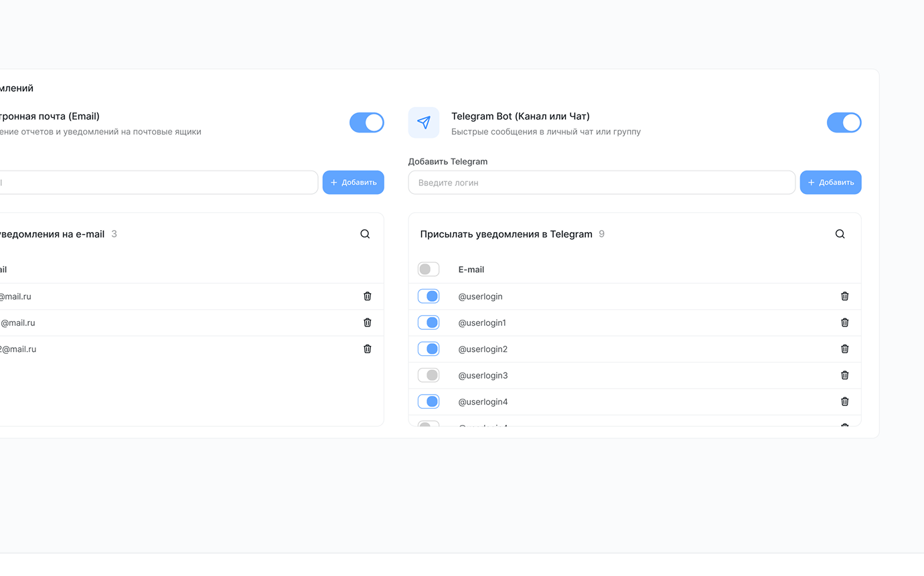Turn off the @userlogin1 switch
924x576 pixels.
(x=429, y=322)
